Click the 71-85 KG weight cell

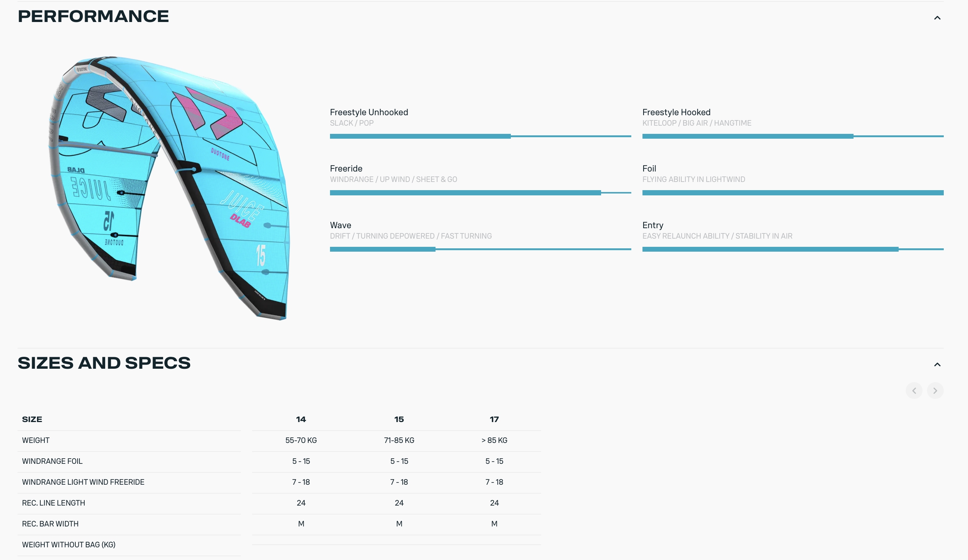click(399, 440)
